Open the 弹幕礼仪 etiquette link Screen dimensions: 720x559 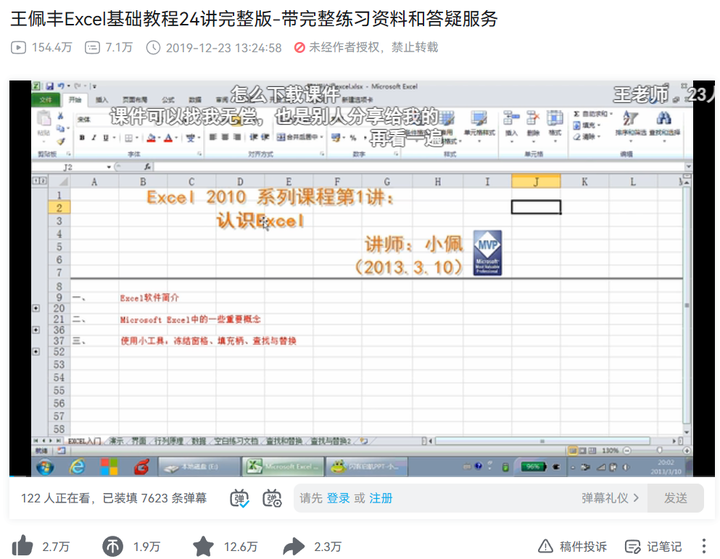[x=610, y=498]
